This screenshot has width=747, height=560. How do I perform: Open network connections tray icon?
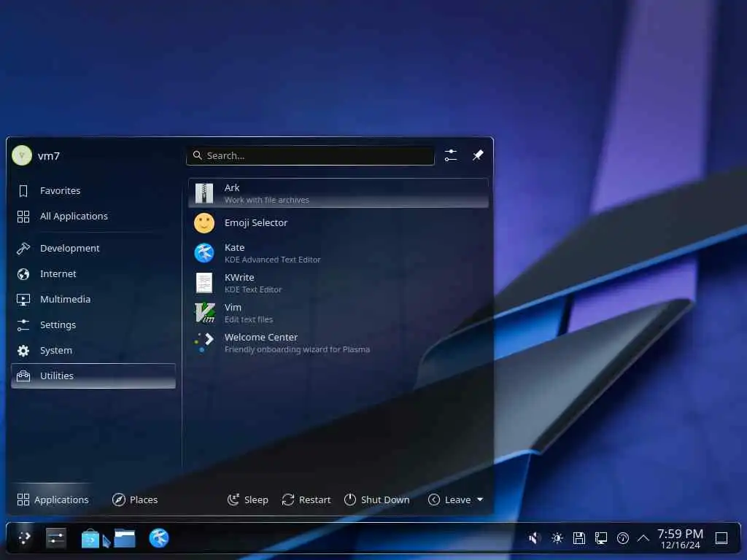click(x=601, y=538)
